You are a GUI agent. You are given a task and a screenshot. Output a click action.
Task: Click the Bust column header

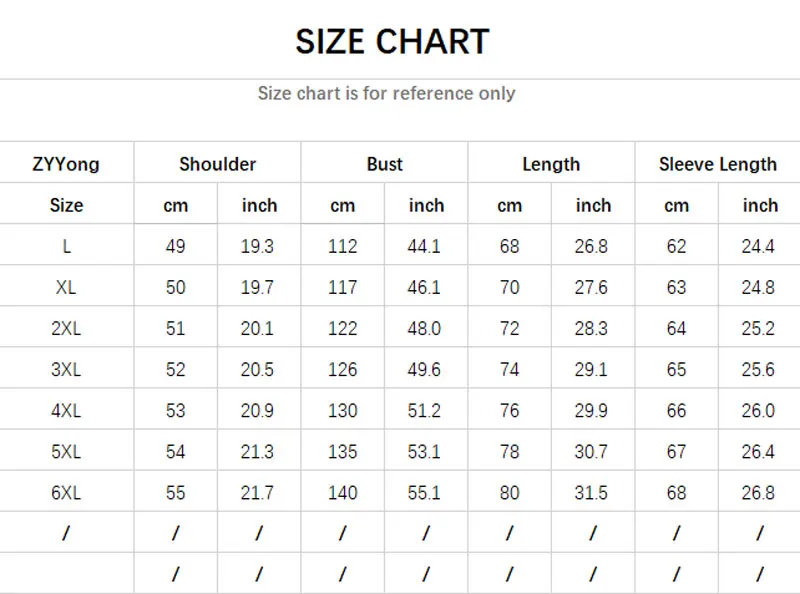tap(384, 164)
